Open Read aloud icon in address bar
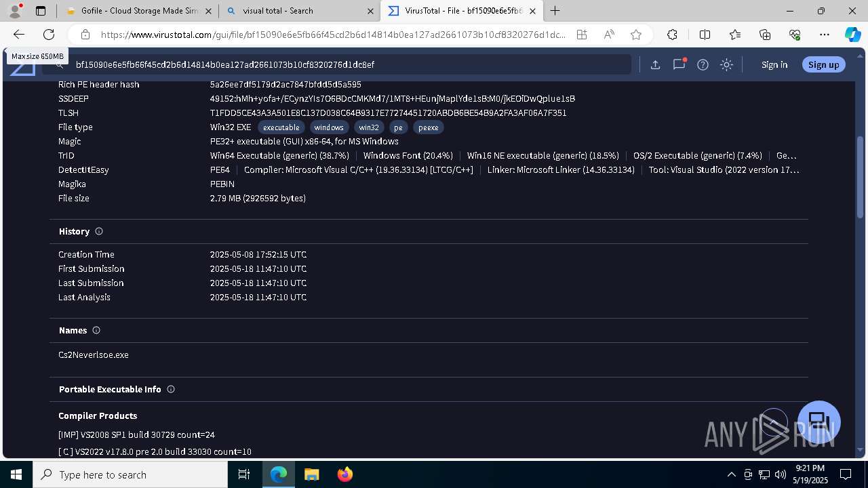Viewport: 868px width, 488px height. click(609, 35)
